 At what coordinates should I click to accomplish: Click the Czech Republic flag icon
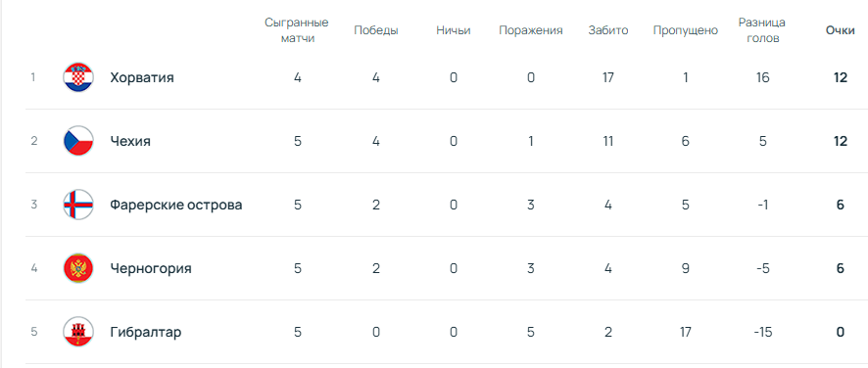click(x=78, y=141)
